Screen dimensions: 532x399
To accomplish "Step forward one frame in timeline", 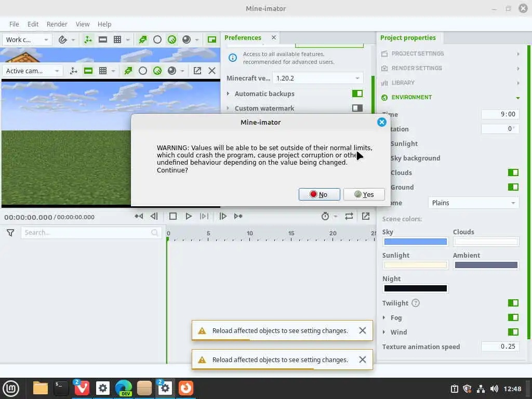I will [x=222, y=216].
